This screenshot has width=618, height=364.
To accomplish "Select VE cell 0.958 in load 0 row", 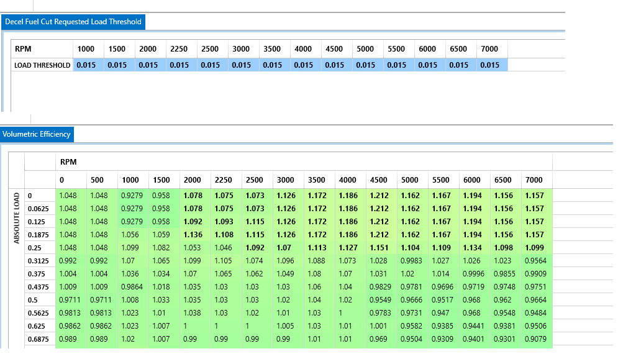I will pyautogui.click(x=164, y=196).
